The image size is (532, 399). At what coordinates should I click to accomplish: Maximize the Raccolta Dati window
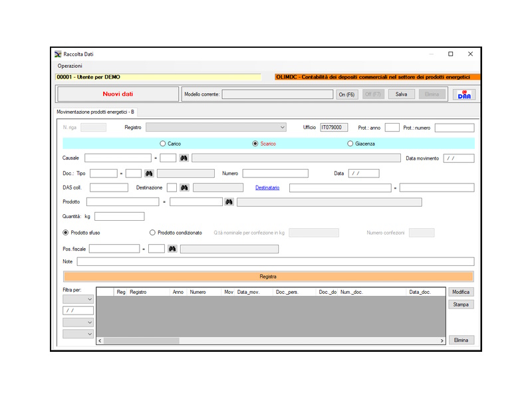(x=451, y=54)
